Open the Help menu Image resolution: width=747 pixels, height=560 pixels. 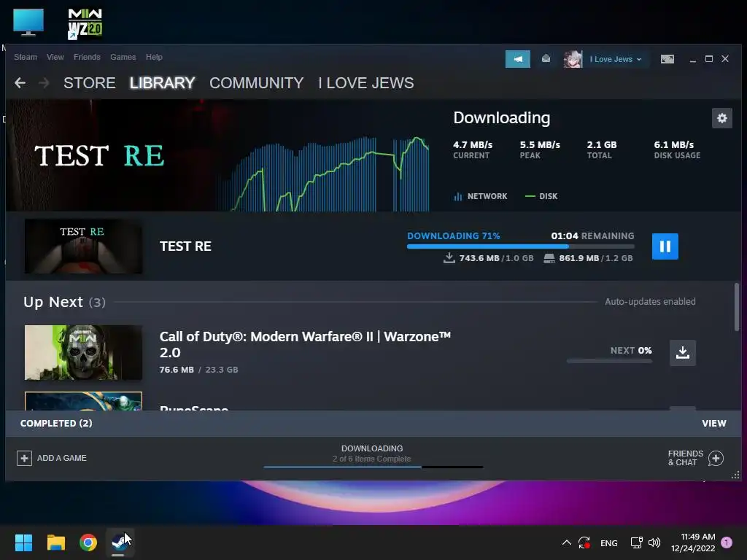154,57
